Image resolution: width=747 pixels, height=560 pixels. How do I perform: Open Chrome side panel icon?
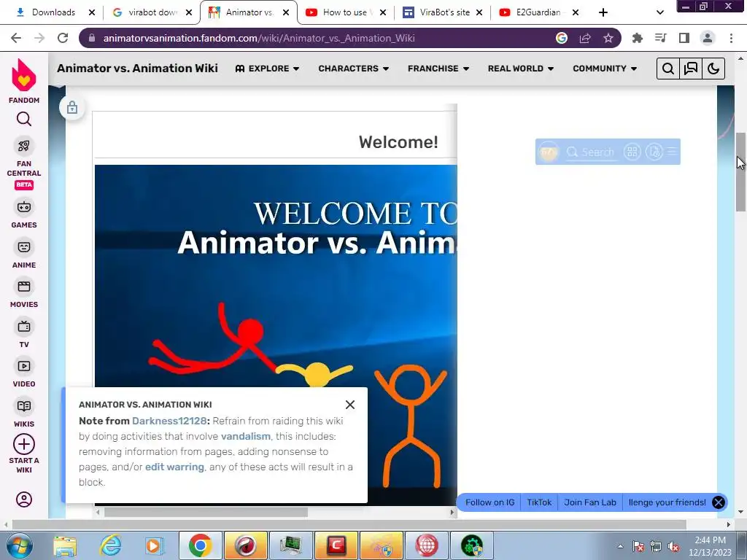click(684, 38)
